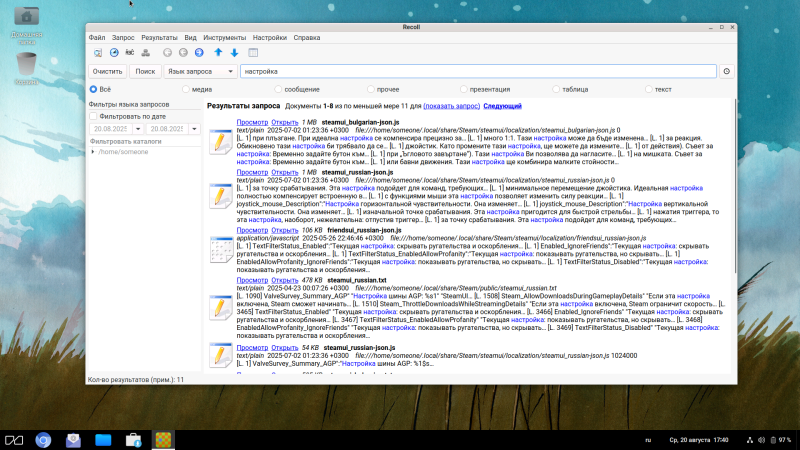
Task: Sort results by date ascending (up arrow)
Action: [218, 52]
